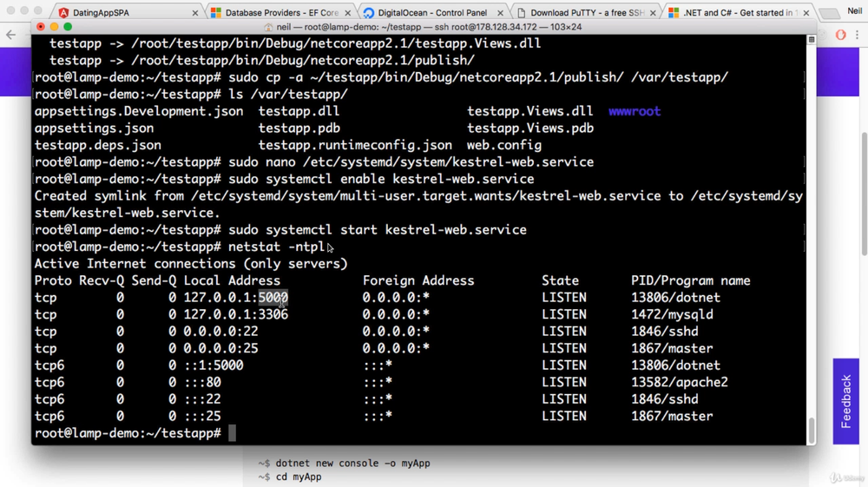The width and height of the screenshot is (868, 487).
Task: Click the 13582/apache2 program name
Action: 680,382
